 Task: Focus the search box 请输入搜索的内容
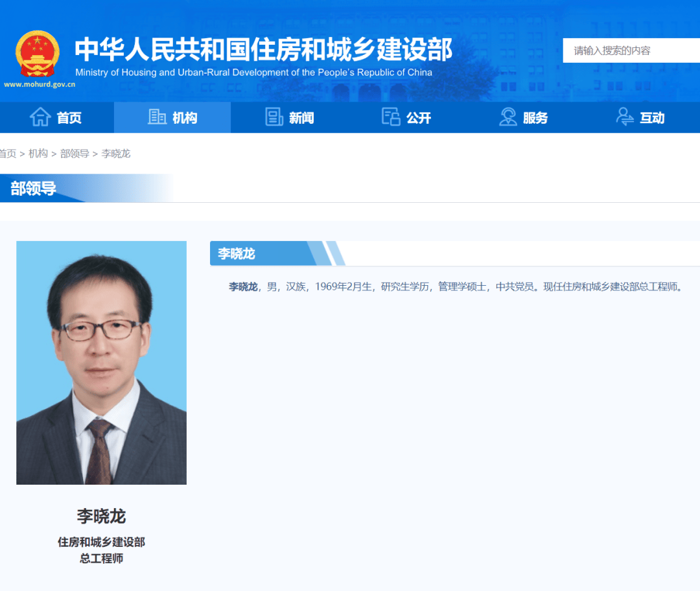[x=631, y=51]
